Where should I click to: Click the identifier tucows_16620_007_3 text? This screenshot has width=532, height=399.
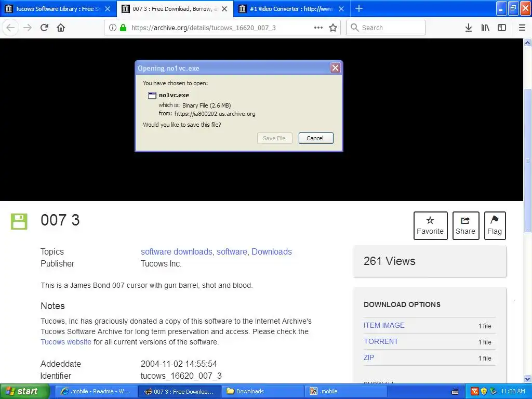click(181, 376)
